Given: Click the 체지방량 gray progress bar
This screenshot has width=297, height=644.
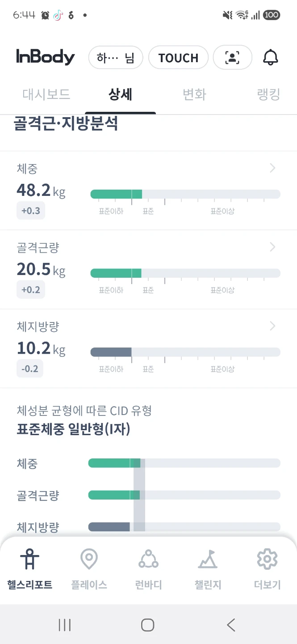Looking at the screenshot, I should (185, 352).
